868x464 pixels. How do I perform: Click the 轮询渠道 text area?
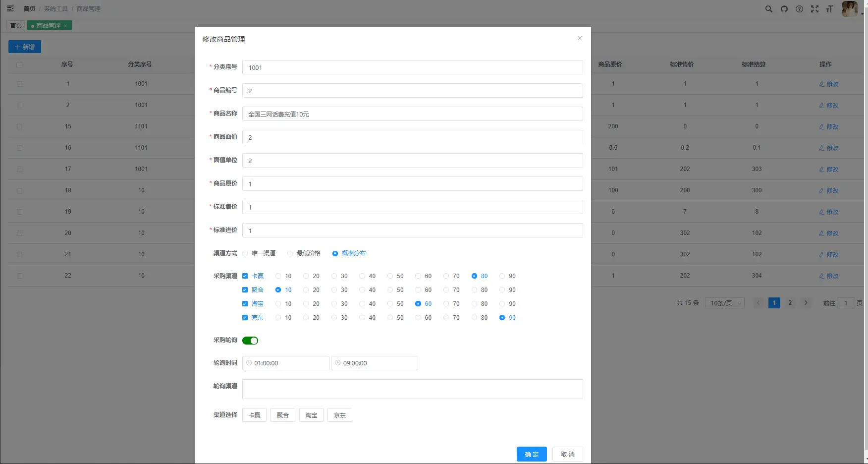(413, 389)
